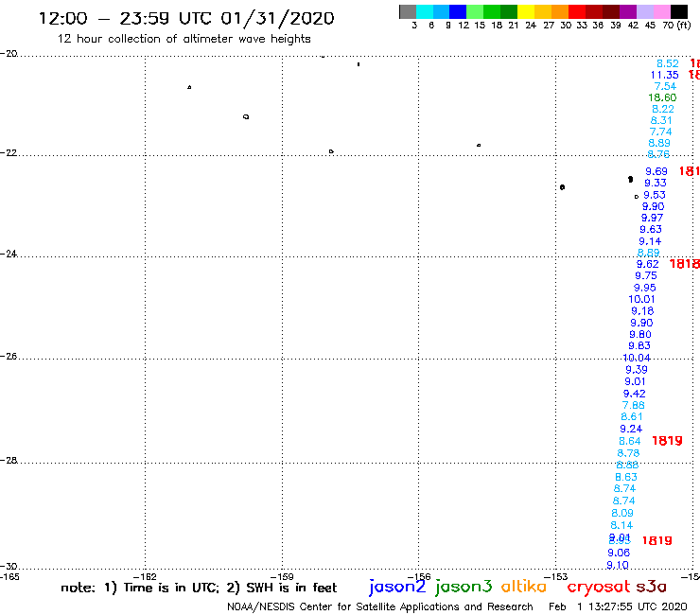The width and height of the screenshot is (700, 615).
Task: Click the cryosat satellite legend label
Action: 598,588
